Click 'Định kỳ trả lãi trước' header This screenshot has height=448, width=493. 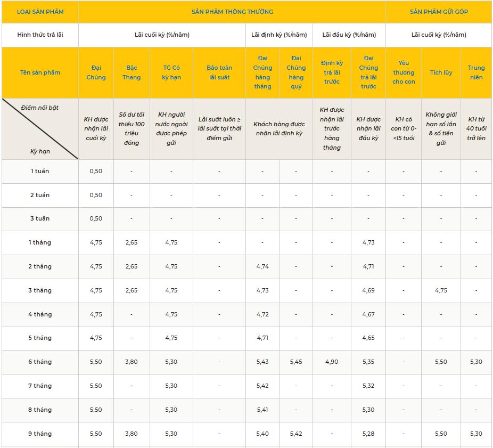coord(332,72)
